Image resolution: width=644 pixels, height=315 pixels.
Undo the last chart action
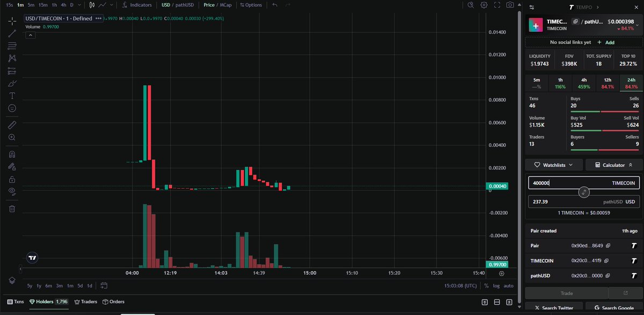tap(275, 5)
